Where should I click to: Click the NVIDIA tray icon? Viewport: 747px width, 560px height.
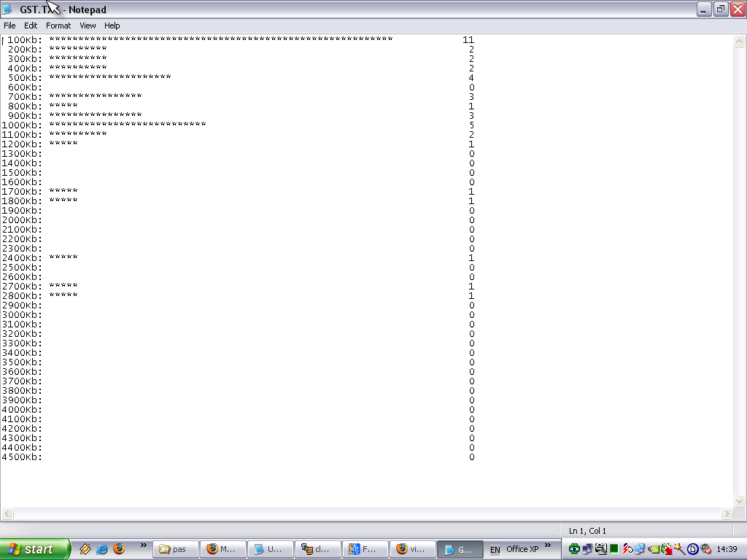pos(654,549)
